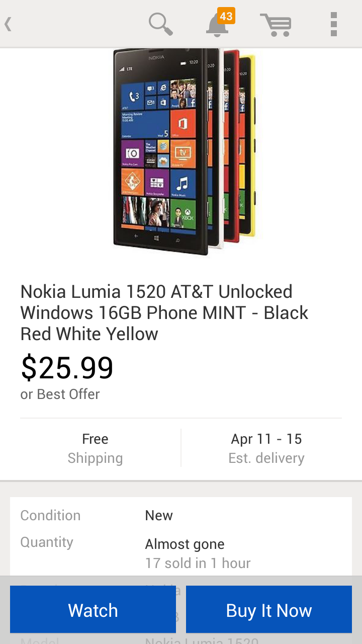Screen dimensions: 362x644
Task: Tap the Condition label
Action: click(50, 515)
